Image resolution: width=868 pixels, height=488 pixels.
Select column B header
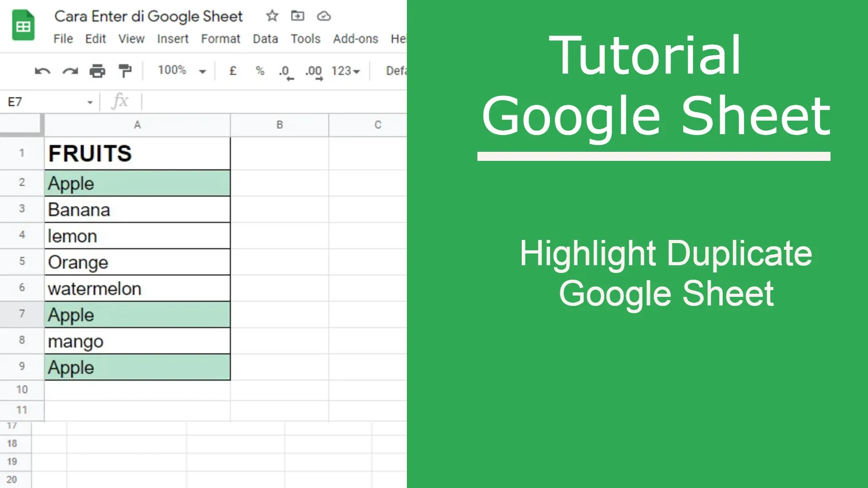click(x=280, y=125)
